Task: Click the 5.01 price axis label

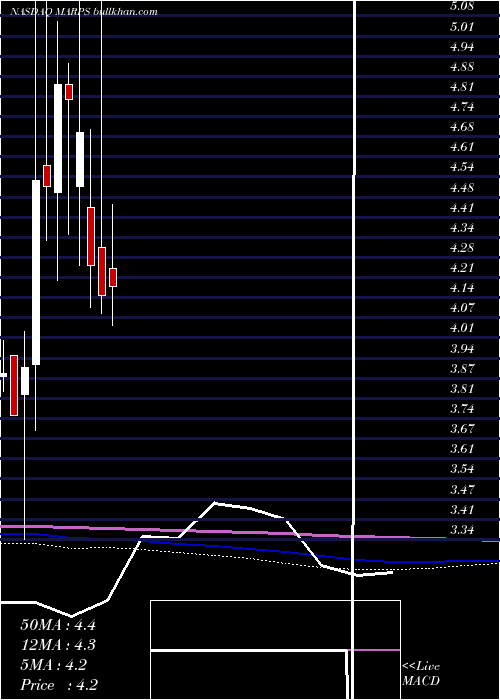Action: tap(462, 27)
